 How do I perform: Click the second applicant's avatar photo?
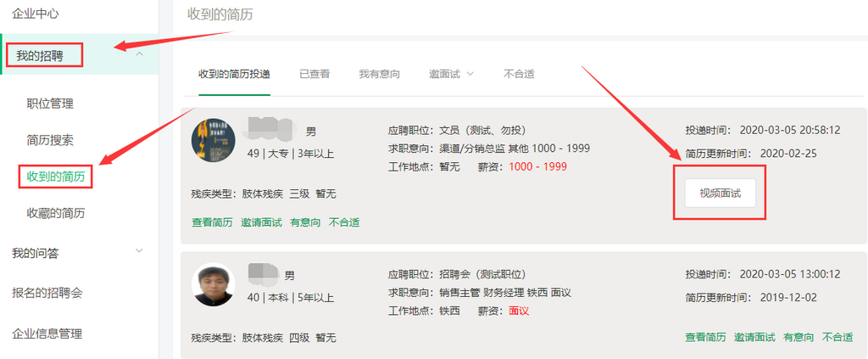[214, 284]
